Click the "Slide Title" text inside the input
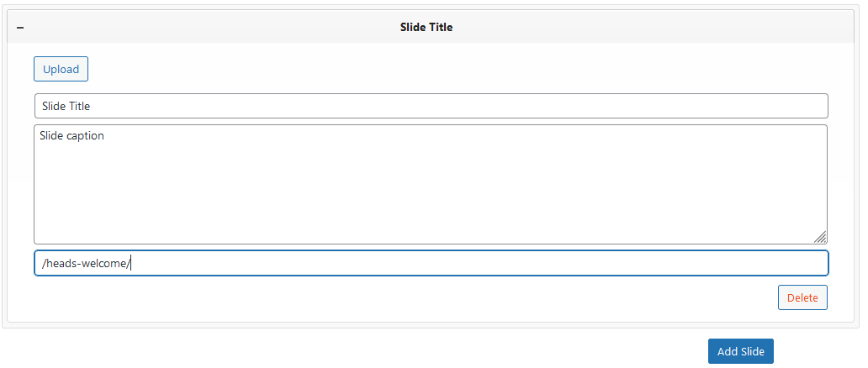The width and height of the screenshot is (868, 368). pos(66,106)
